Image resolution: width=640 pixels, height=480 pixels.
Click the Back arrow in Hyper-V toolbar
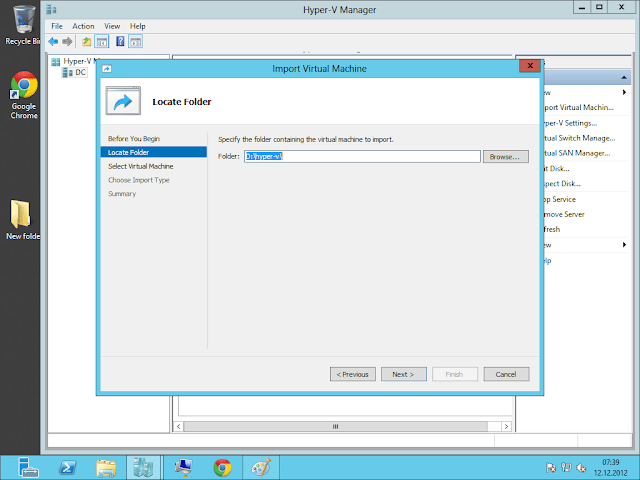tap(53, 42)
